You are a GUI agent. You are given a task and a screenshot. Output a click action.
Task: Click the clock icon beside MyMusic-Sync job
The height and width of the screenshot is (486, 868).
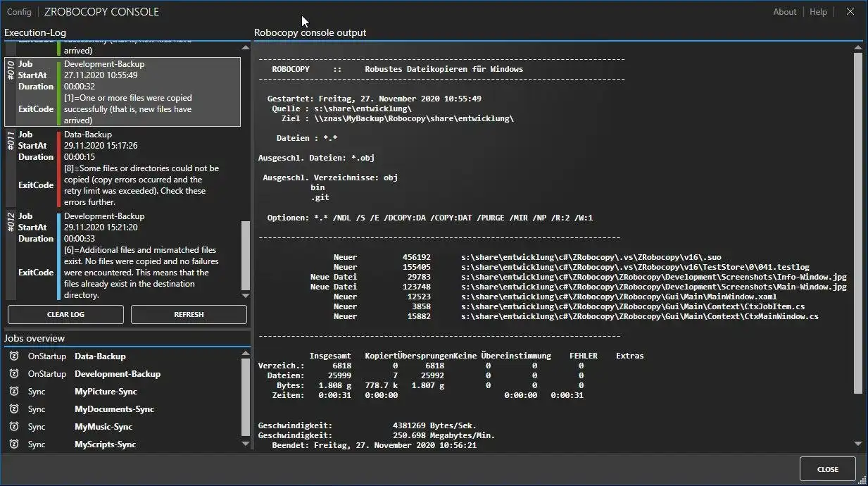click(x=14, y=426)
